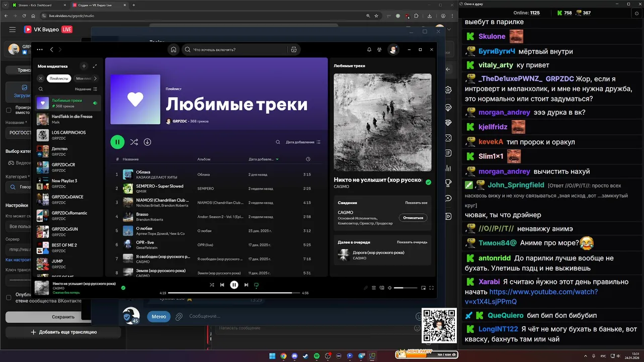
Task: Open Дата добавления view sort dropdown
Action: click(x=303, y=142)
